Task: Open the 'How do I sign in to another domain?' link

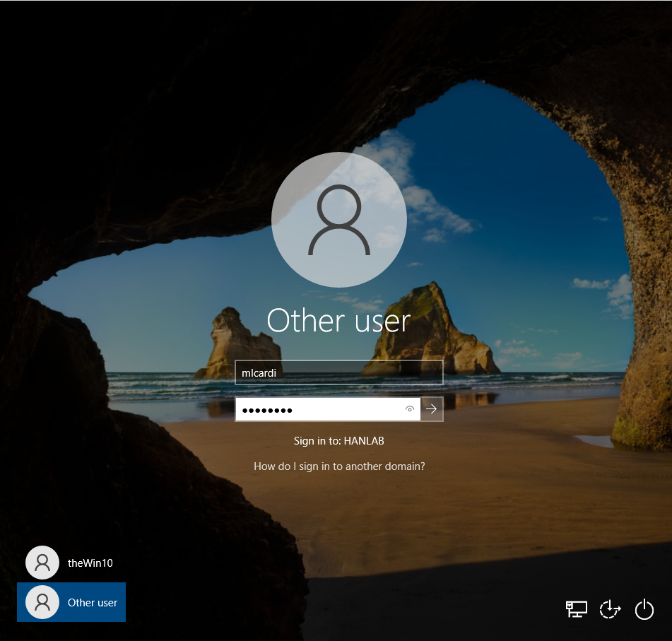Action: click(x=338, y=466)
